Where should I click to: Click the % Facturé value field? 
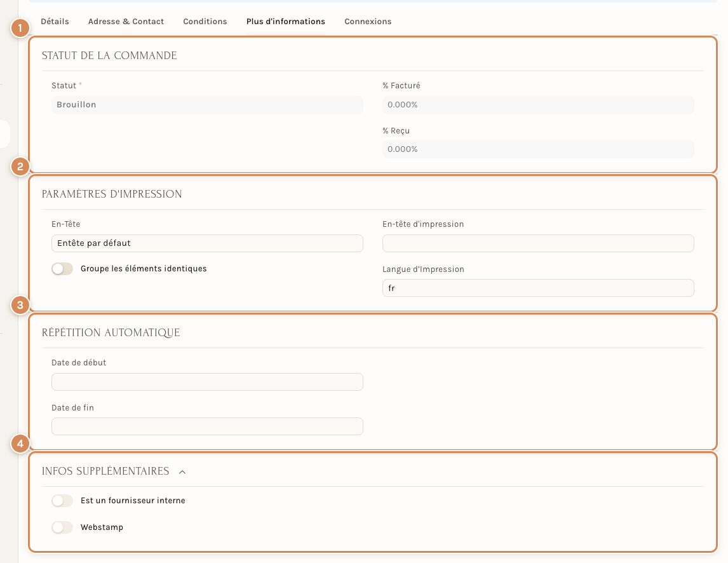538,105
